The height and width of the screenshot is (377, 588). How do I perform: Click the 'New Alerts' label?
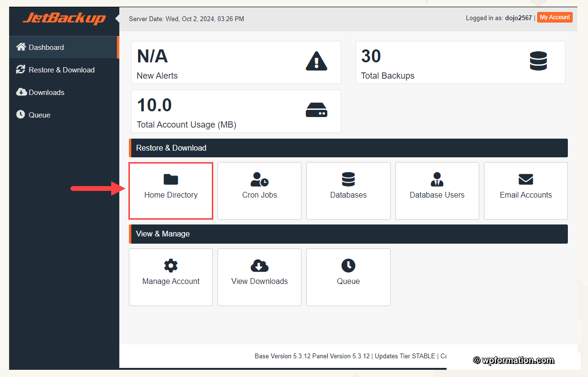point(157,76)
